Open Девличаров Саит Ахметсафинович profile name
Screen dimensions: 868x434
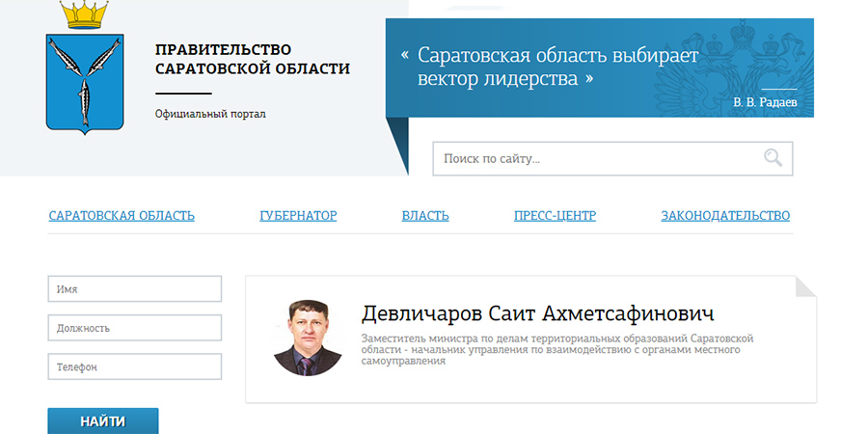[x=537, y=314]
